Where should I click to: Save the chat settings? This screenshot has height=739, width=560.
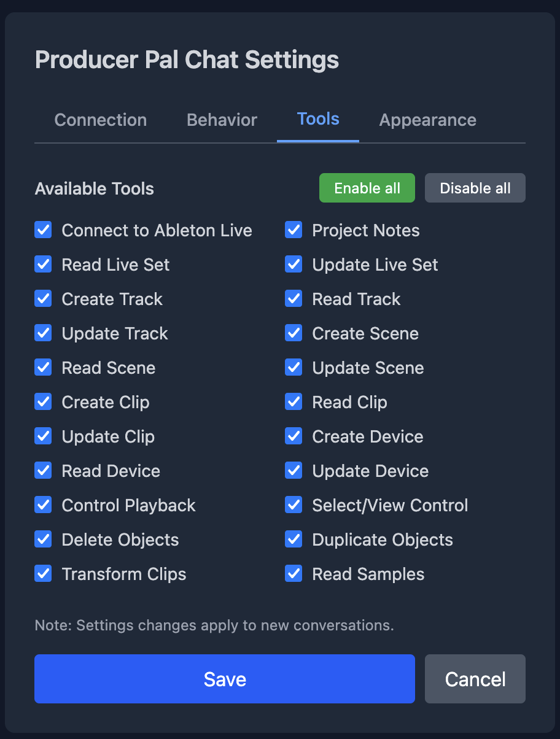[225, 679]
